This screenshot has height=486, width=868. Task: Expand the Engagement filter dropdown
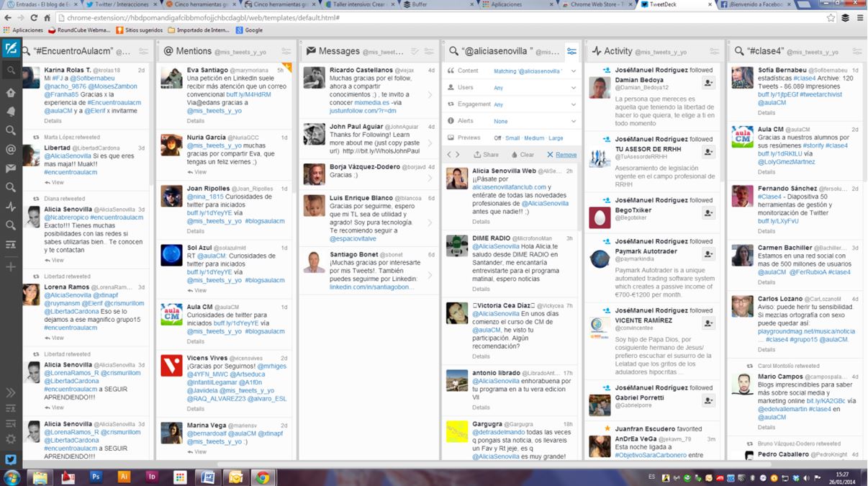pyautogui.click(x=573, y=104)
